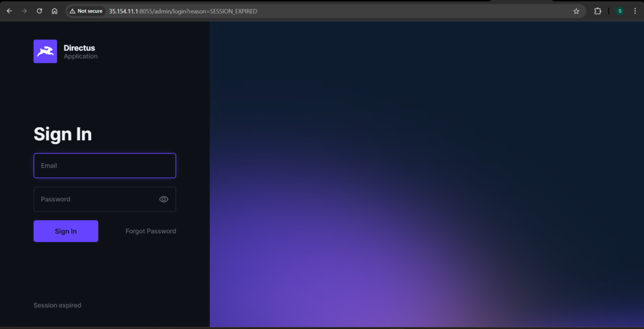Image resolution: width=644 pixels, height=329 pixels.
Task: Open the Extensions puzzle icon
Action: click(597, 11)
